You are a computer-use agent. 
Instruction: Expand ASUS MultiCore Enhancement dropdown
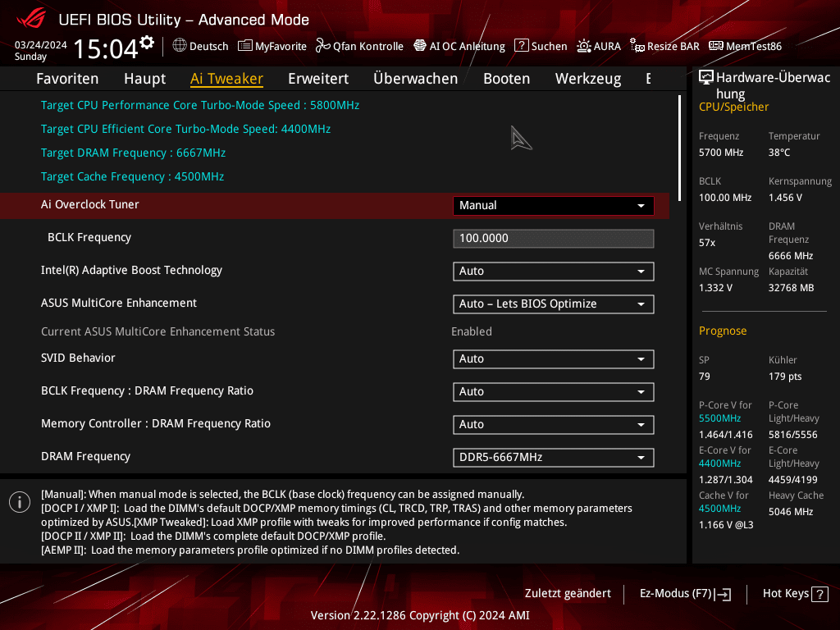[554, 304]
